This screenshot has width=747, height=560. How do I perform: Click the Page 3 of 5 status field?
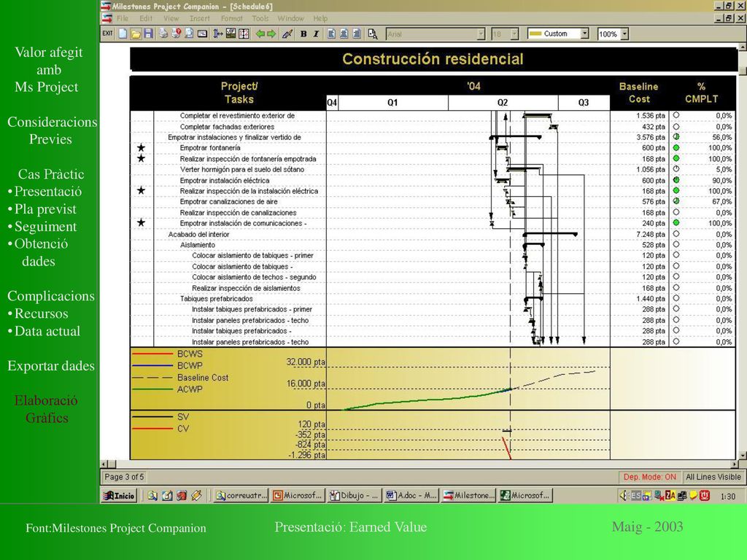coord(124,477)
